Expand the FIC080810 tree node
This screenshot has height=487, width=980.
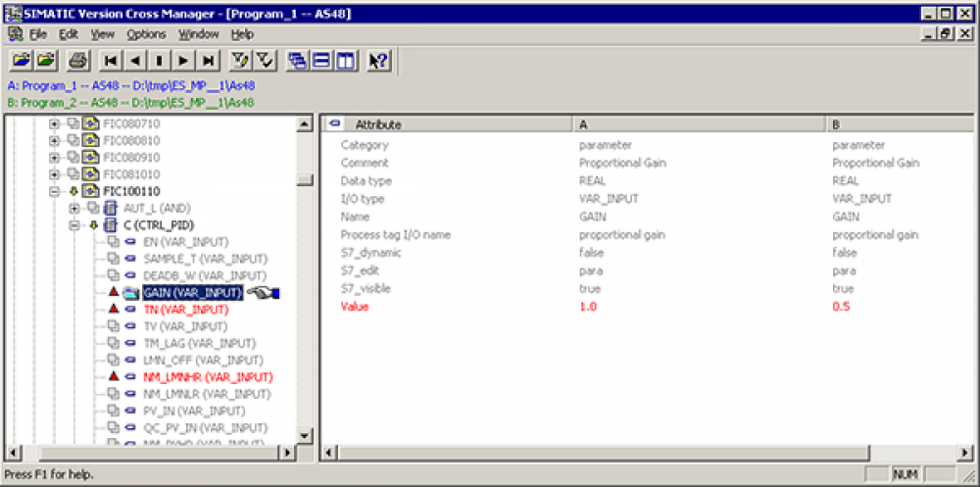pyautogui.click(x=54, y=140)
